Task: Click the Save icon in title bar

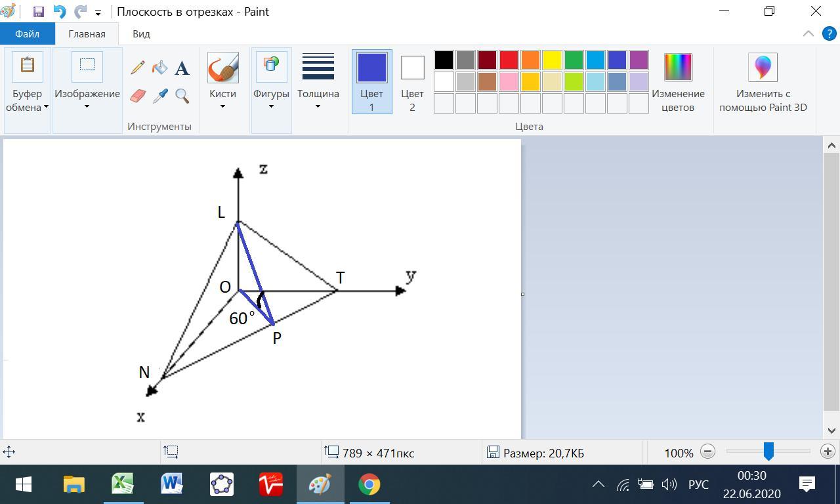Action: click(38, 12)
